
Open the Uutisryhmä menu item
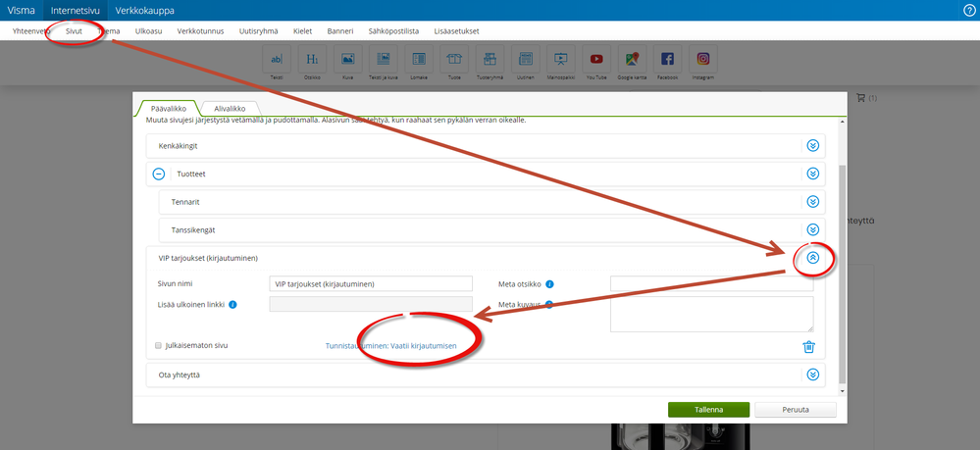tap(259, 30)
